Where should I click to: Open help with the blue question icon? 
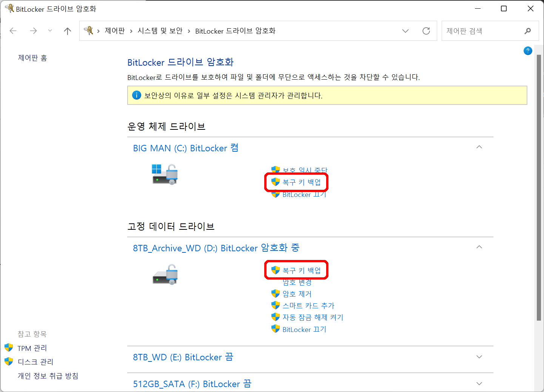point(528,51)
